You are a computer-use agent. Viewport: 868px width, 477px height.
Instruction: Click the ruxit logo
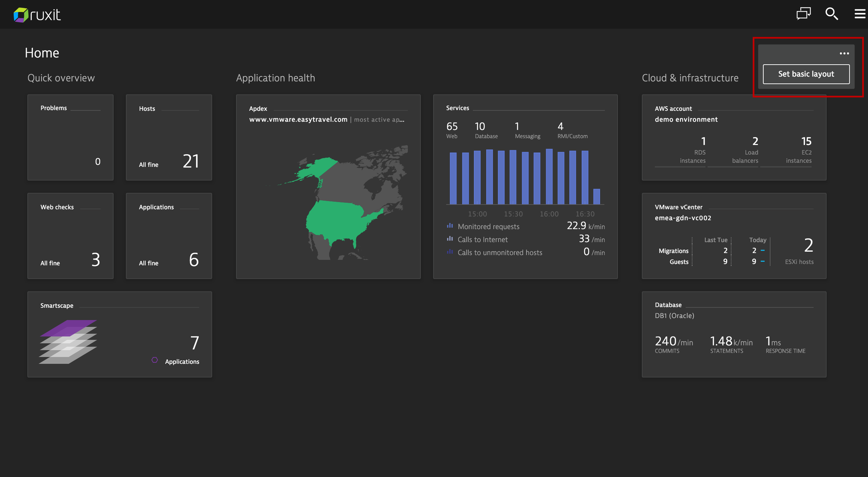click(x=37, y=15)
